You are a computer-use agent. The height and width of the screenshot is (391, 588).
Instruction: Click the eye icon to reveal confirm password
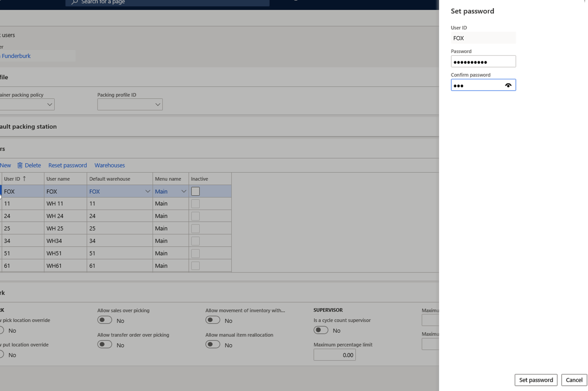(x=508, y=85)
